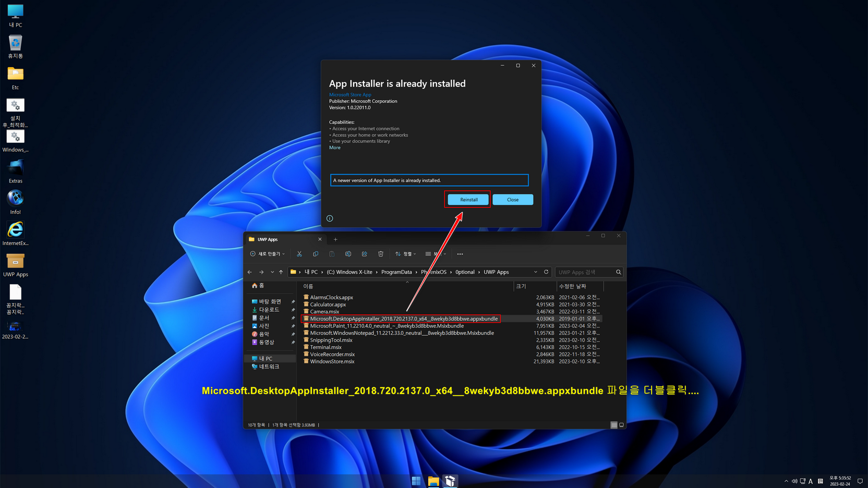Click the Copy icon in Explorer toolbar
The width and height of the screenshot is (868, 488).
316,254
